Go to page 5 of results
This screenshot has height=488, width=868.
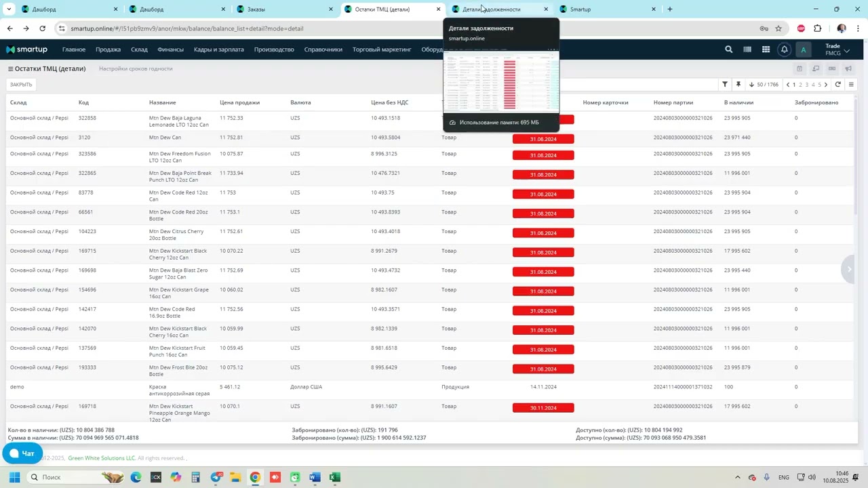(x=819, y=85)
